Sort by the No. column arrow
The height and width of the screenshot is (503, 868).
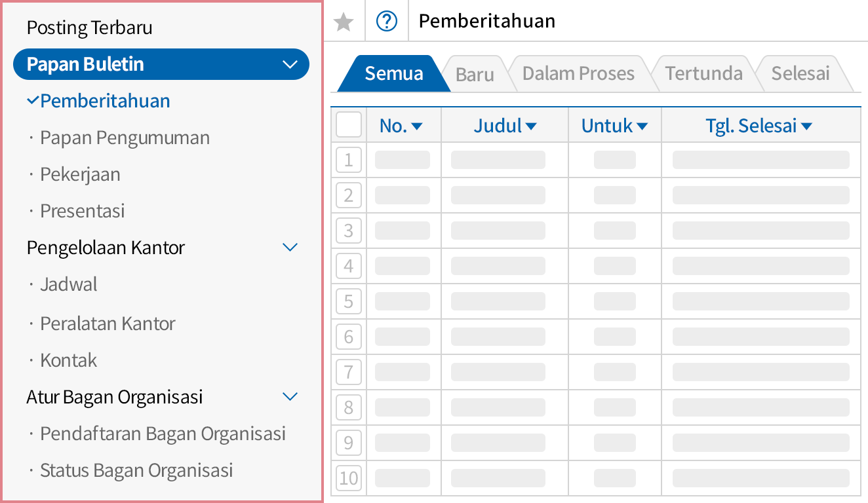click(417, 126)
